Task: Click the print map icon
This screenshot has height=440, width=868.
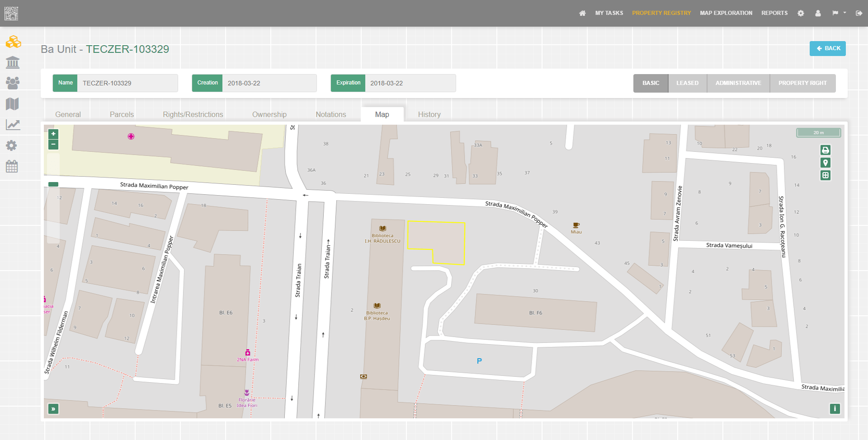Action: (825, 150)
